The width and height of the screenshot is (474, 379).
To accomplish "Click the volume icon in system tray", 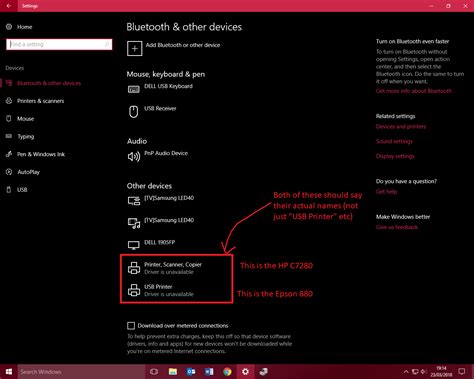I will (424, 371).
